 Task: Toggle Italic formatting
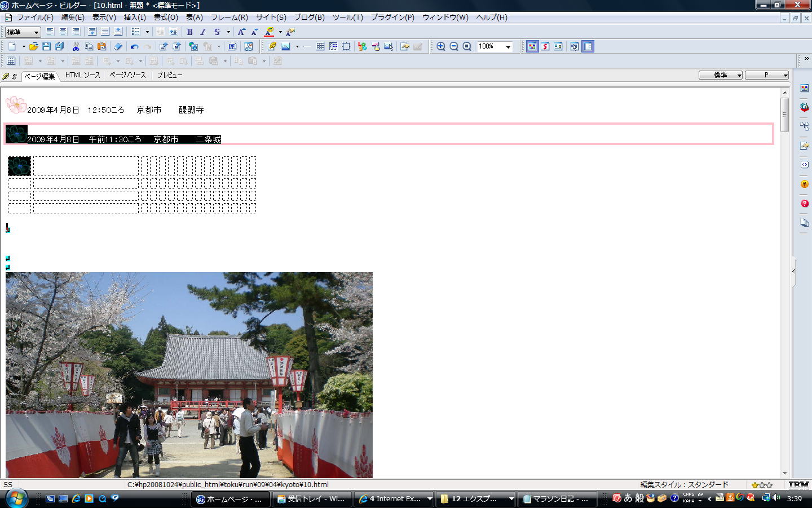coord(203,32)
